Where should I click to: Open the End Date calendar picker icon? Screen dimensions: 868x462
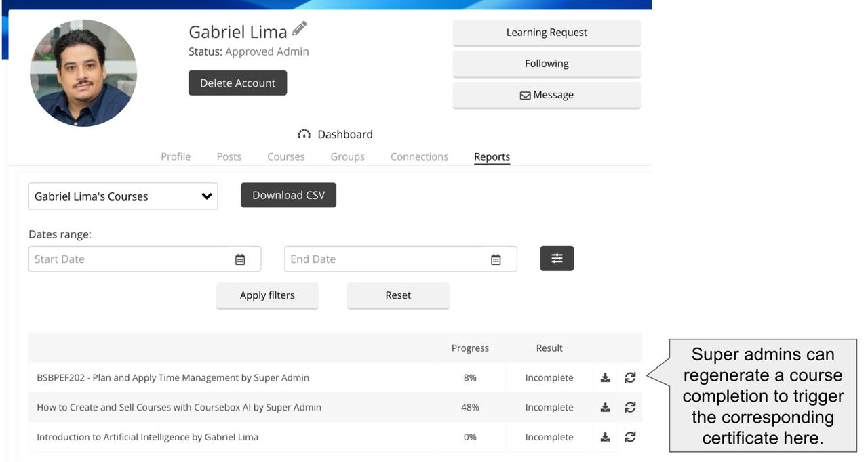coord(496,259)
